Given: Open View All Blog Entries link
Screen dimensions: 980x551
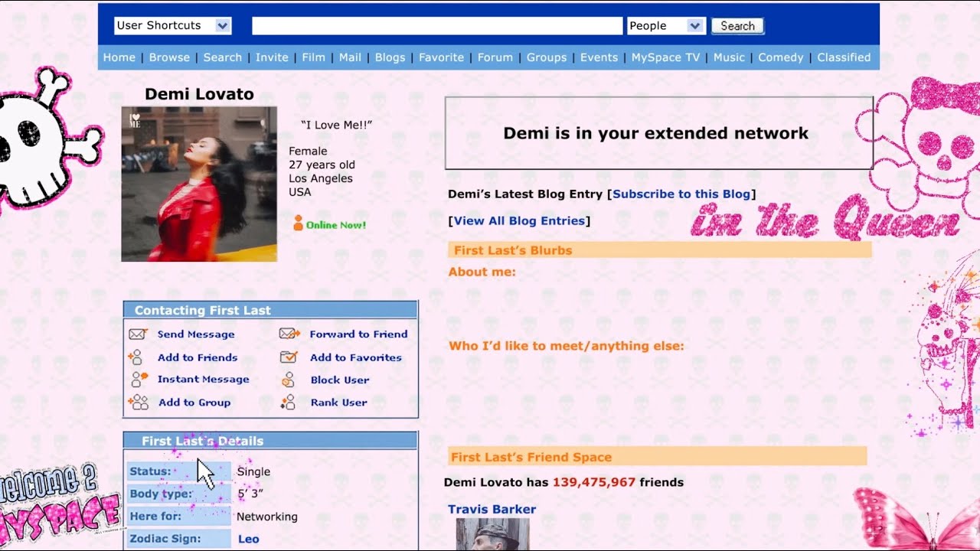Looking at the screenshot, I should point(519,221).
